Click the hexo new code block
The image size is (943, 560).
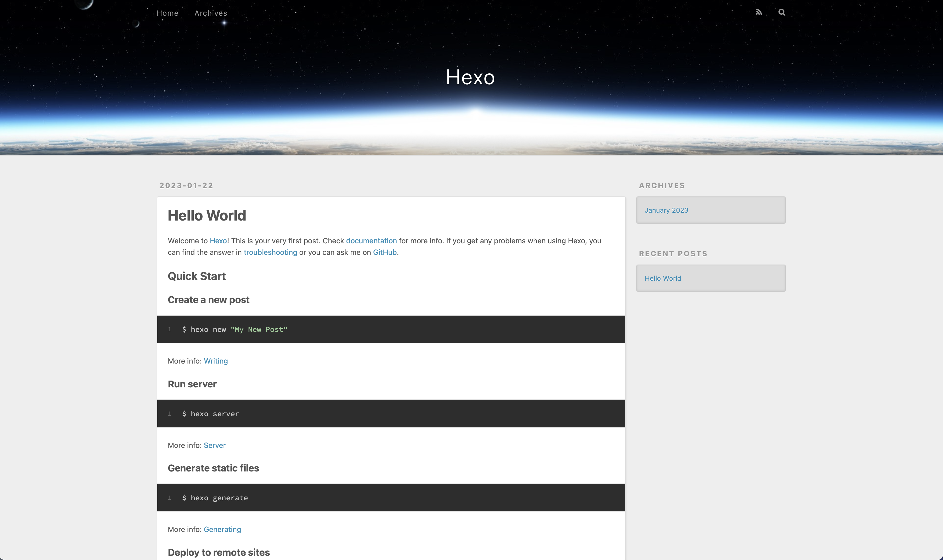click(x=391, y=330)
